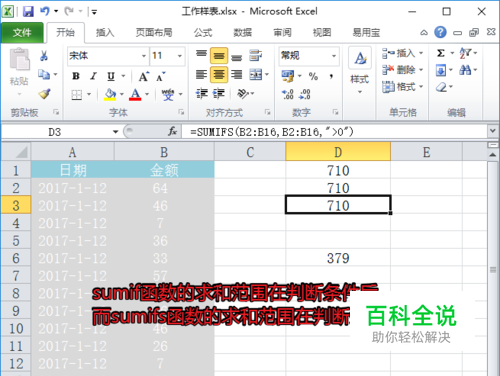
Task: Toggle middle vertical alignment
Action: point(219,55)
